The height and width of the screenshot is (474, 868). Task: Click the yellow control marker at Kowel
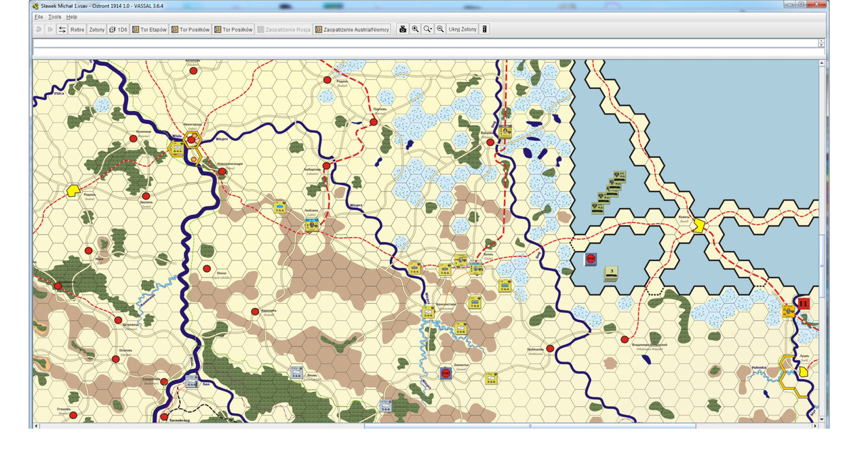click(x=698, y=226)
